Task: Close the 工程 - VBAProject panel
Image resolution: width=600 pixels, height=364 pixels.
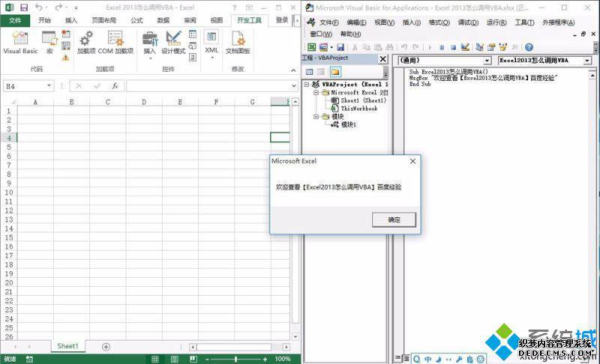Action: coord(382,59)
